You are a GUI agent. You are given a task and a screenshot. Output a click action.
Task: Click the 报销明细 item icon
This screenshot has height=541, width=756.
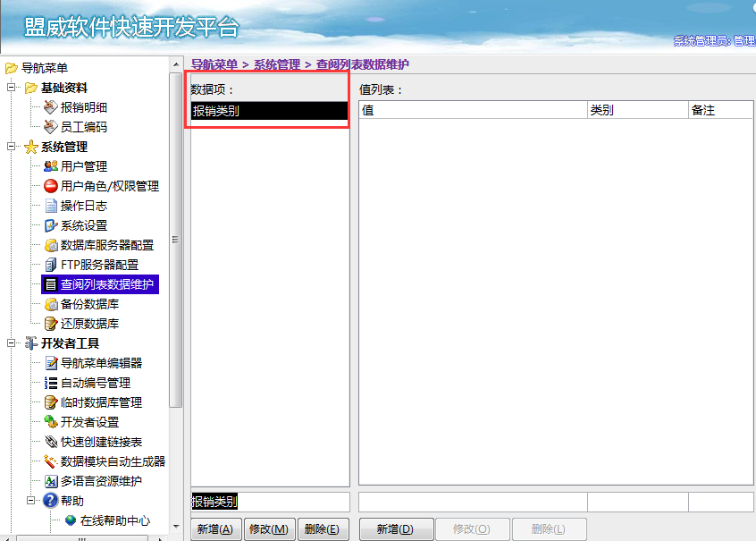pyautogui.click(x=51, y=107)
